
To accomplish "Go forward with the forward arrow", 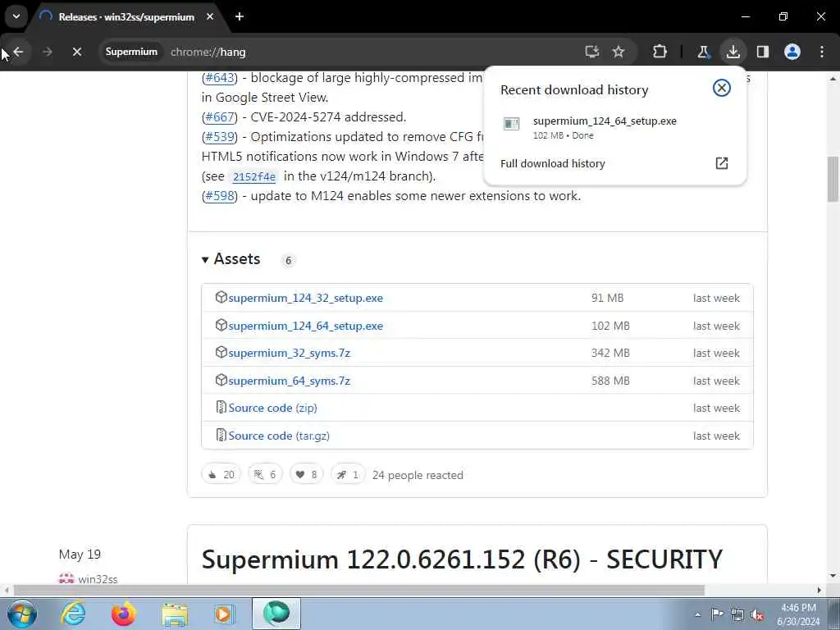I will tap(47, 52).
